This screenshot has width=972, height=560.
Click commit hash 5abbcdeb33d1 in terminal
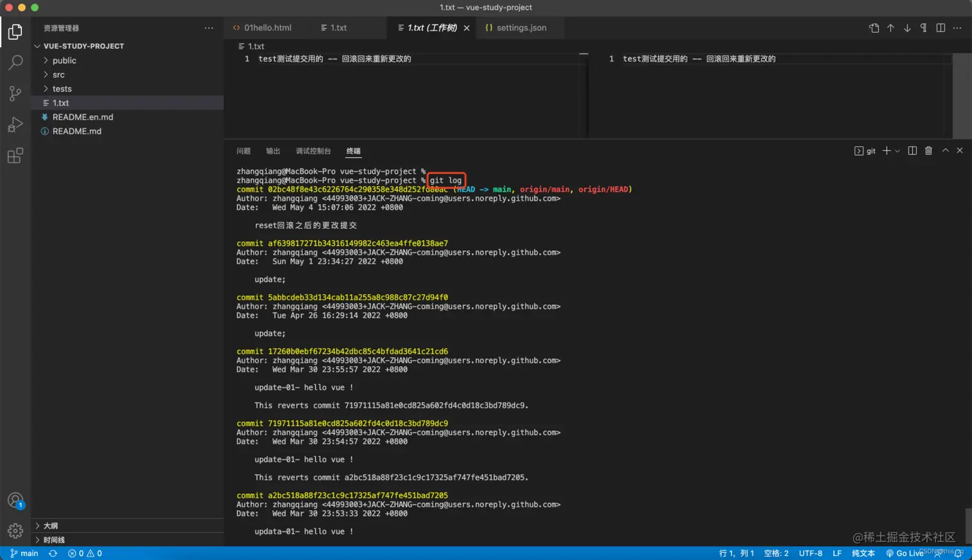[358, 298]
